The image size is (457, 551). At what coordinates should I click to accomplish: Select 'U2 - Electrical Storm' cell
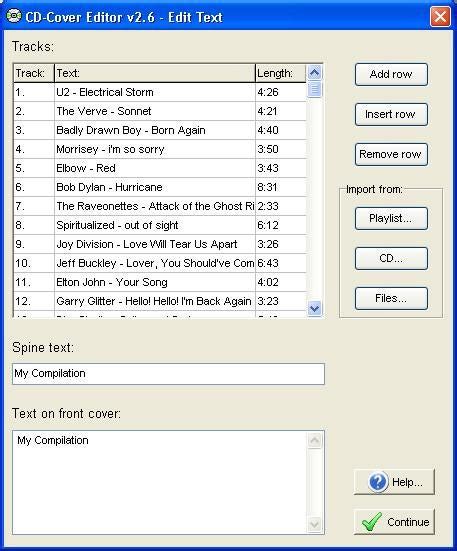[155, 92]
